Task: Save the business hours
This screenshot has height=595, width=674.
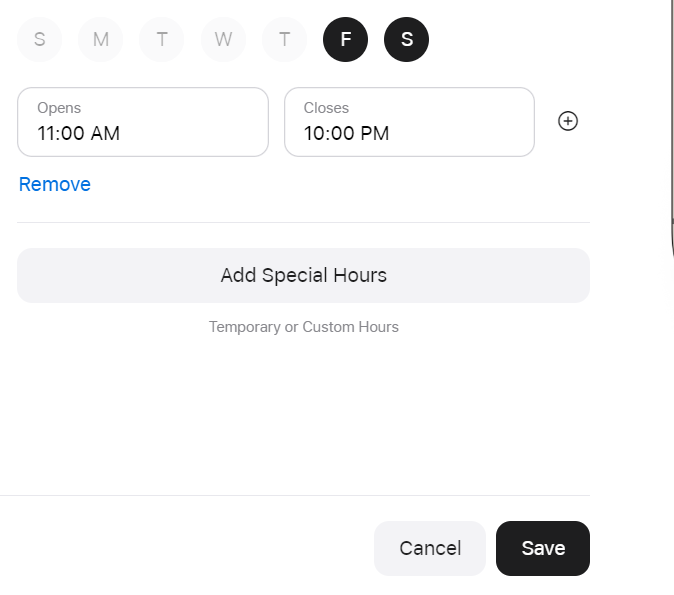Action: pos(543,549)
